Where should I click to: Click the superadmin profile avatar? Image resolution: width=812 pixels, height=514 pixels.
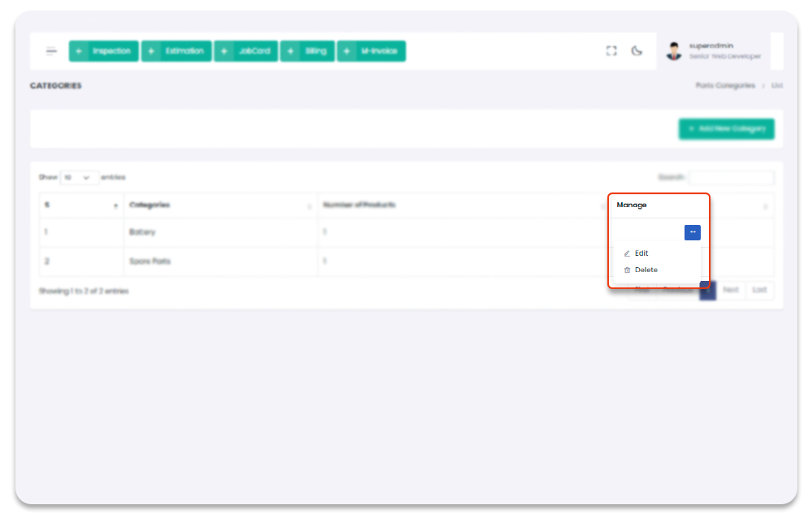point(674,51)
